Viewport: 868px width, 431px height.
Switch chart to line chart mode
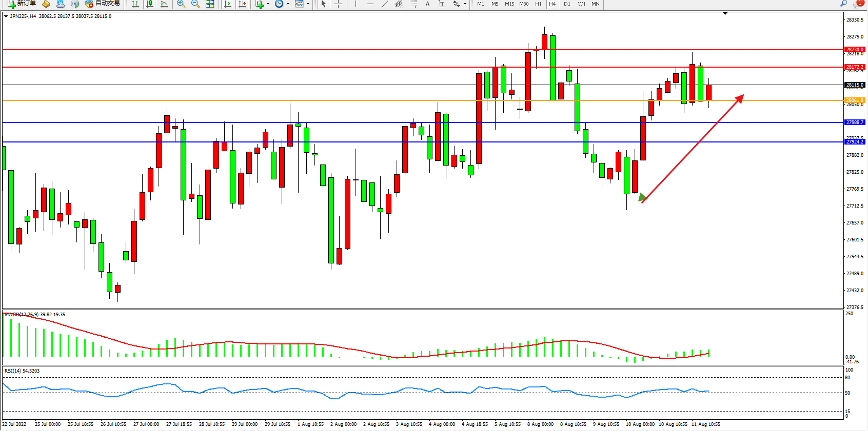coord(164,4)
